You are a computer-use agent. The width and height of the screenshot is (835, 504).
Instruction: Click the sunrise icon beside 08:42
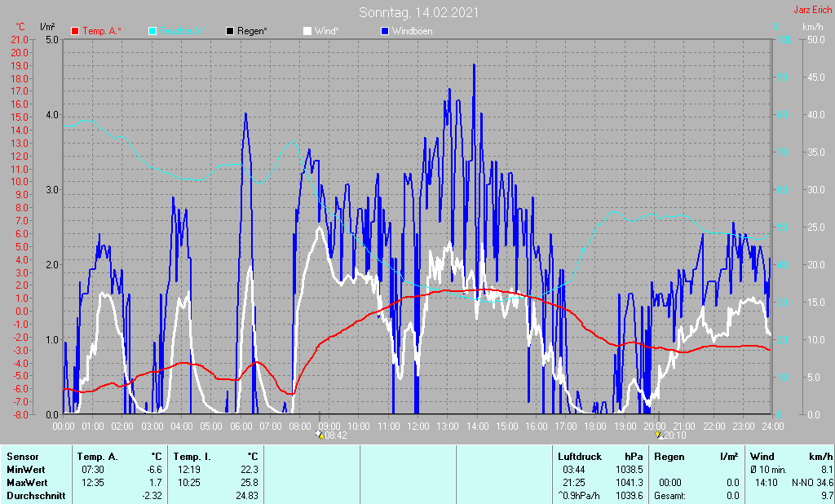pyautogui.click(x=320, y=435)
